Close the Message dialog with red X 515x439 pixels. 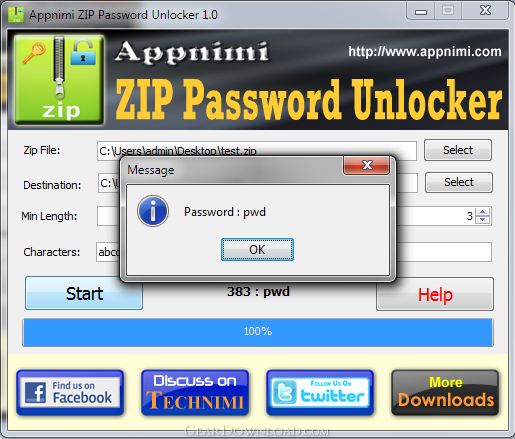(367, 165)
